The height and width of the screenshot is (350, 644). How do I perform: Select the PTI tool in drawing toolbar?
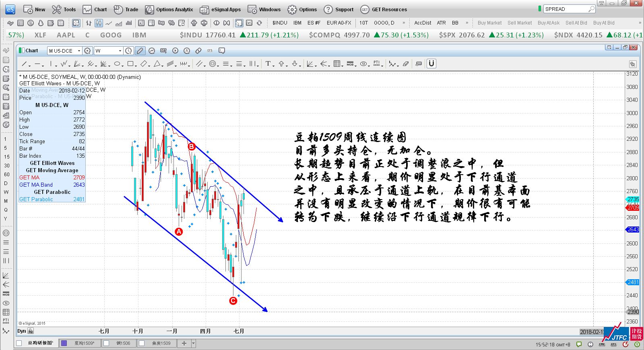(376, 64)
